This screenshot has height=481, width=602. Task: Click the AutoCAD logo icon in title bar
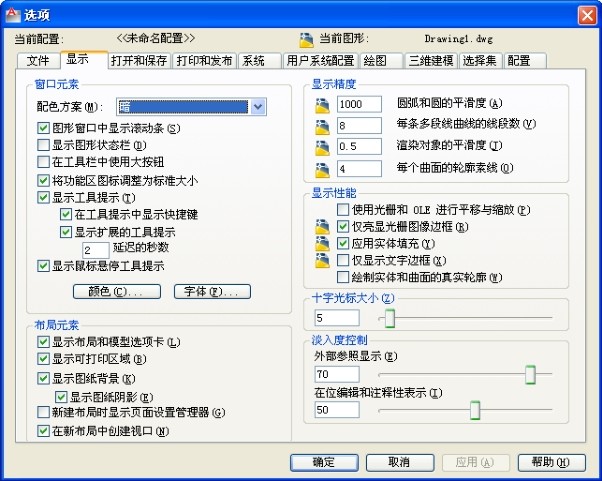(x=12, y=15)
